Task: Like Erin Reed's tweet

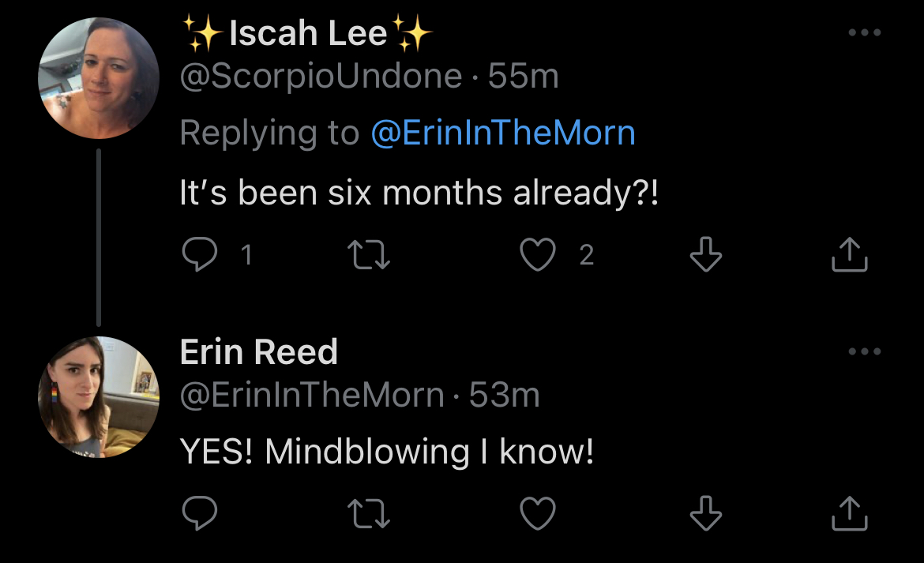Action: click(538, 515)
